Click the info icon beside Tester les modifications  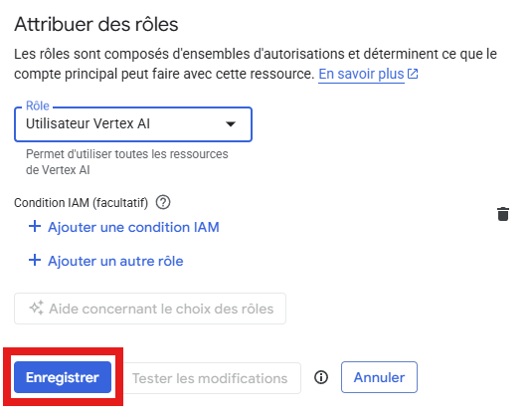321,377
